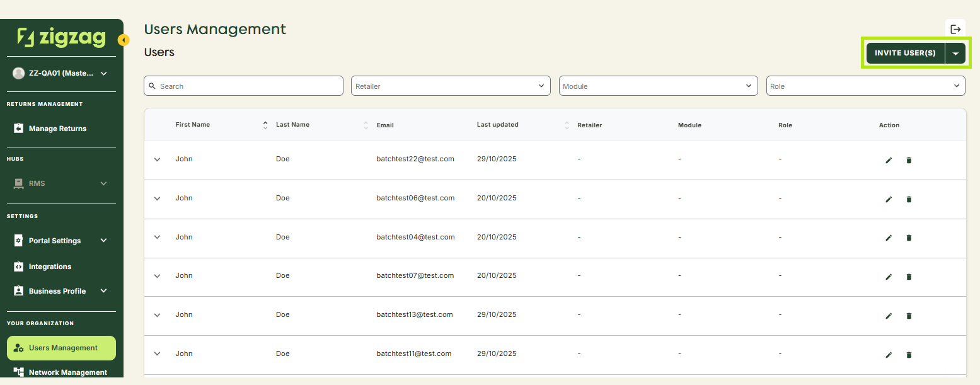Click email batchtest06@test.com
This screenshot has width=980, height=385.
point(415,198)
